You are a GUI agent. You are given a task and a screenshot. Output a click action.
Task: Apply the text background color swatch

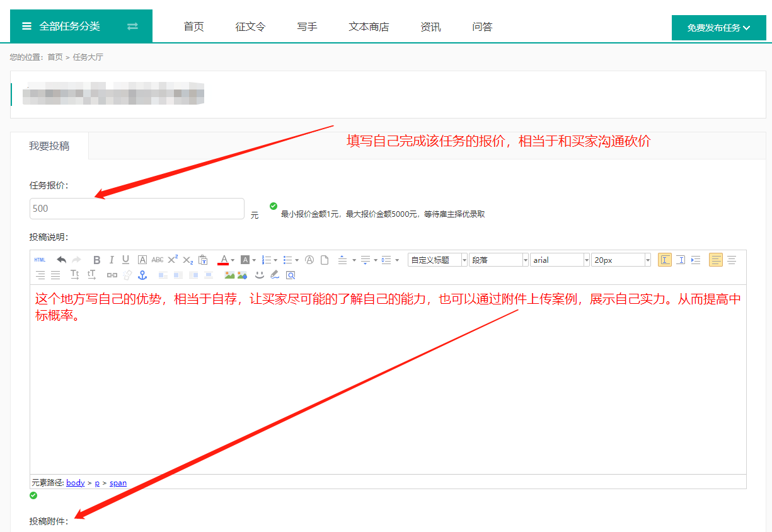coord(245,260)
